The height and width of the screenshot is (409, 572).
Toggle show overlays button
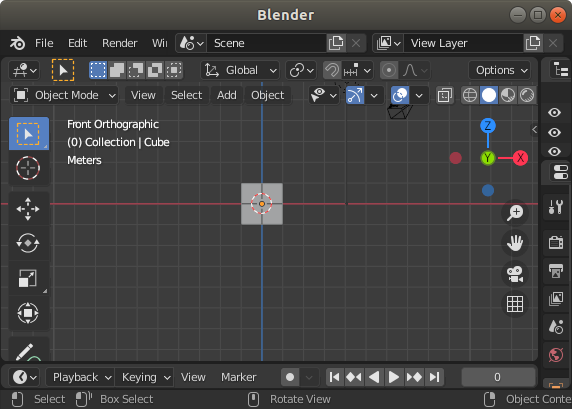click(400, 95)
